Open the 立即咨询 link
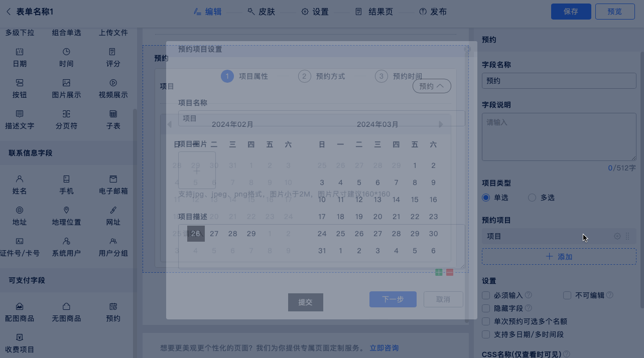644x358 pixels. [x=384, y=348]
